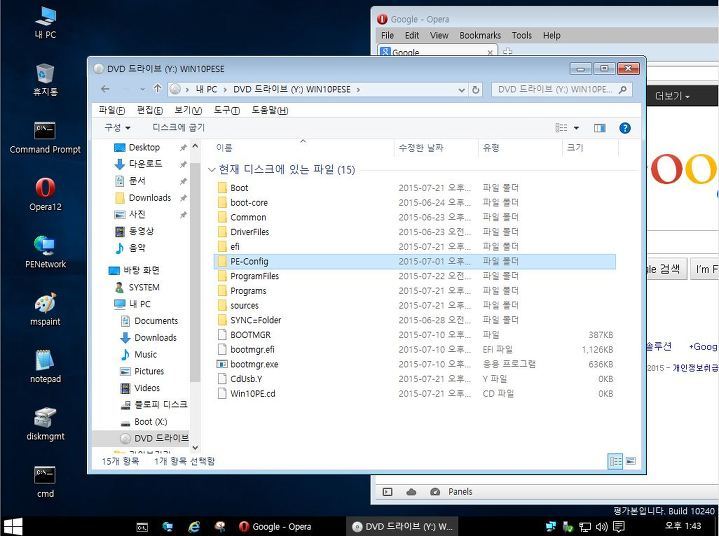Click the Windows Start button
The height and width of the screenshot is (536, 719).
coord(13,526)
